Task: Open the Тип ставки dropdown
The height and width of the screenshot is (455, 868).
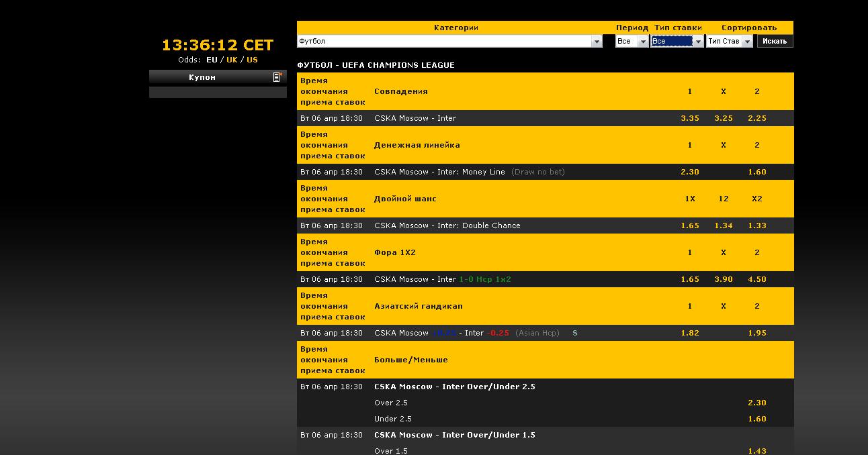Action: tap(677, 41)
